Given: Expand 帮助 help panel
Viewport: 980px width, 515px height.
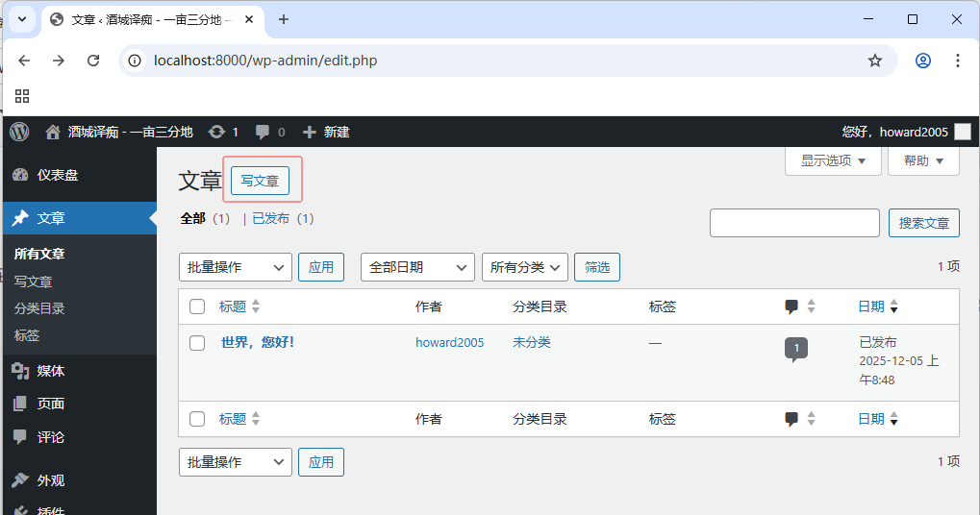Looking at the screenshot, I should (x=923, y=161).
